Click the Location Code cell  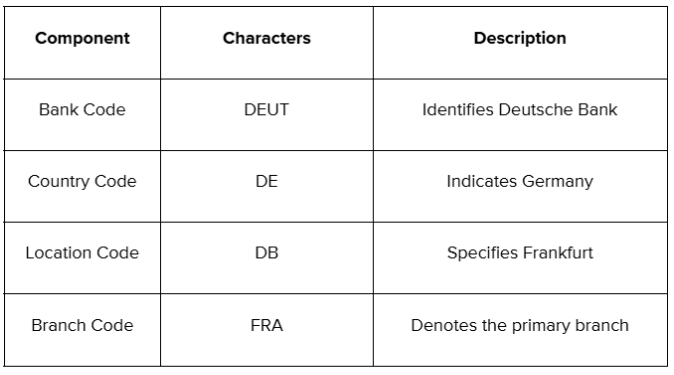coord(82,253)
